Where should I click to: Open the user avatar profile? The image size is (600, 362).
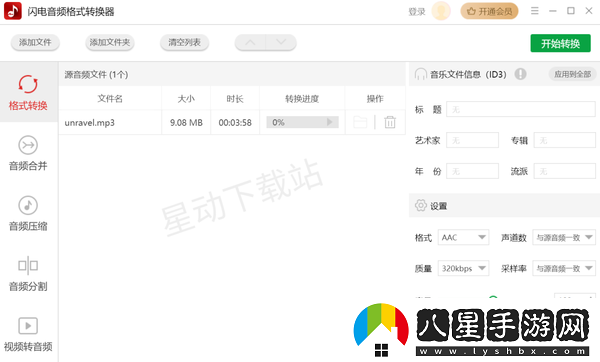tap(441, 11)
